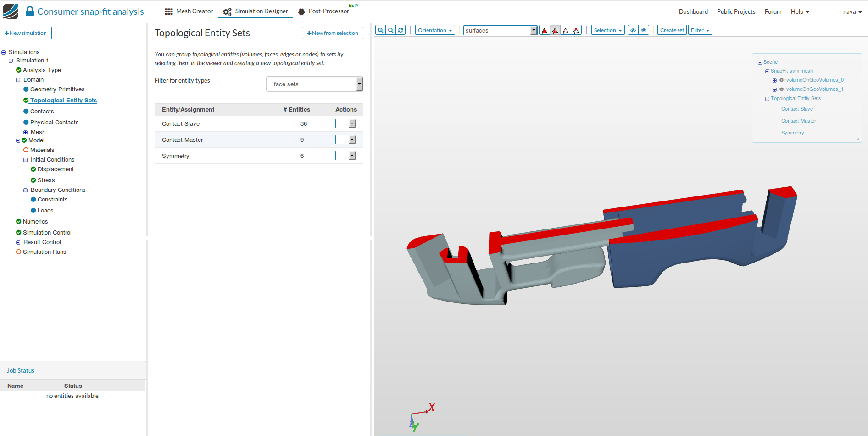The height and width of the screenshot is (436, 868).
Task: Open Contact-Master actions dropdown
Action: (x=345, y=140)
